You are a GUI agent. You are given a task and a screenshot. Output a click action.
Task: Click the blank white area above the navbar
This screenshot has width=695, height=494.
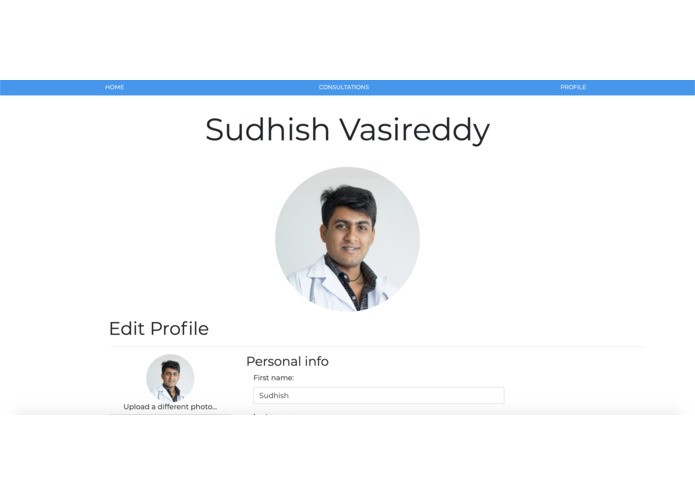[348, 40]
